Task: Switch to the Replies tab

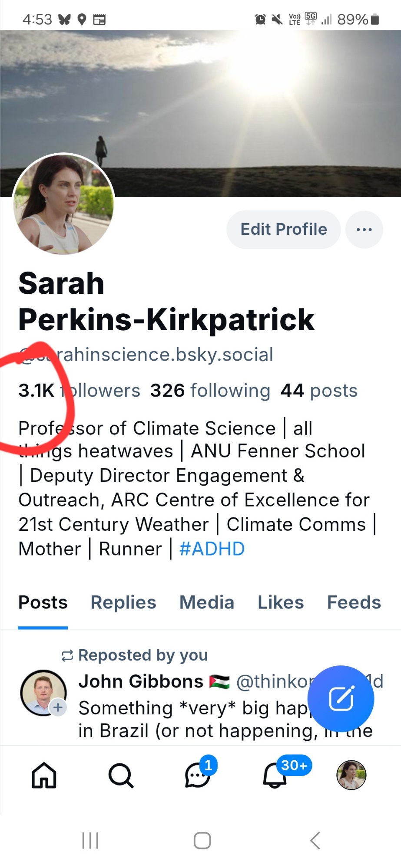Action: click(x=123, y=602)
